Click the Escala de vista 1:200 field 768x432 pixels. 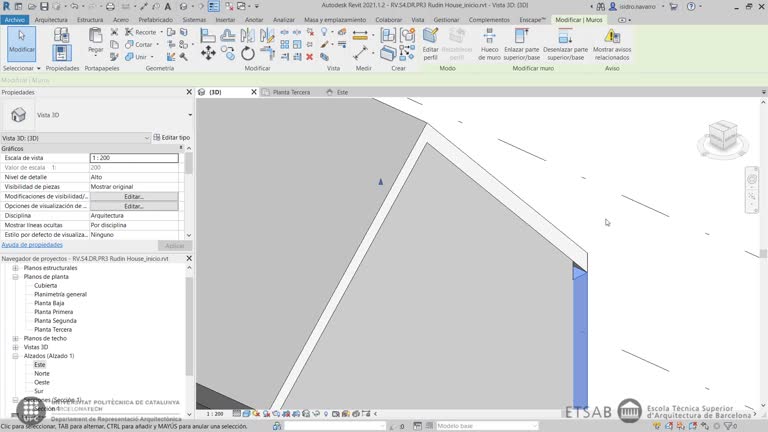click(133, 158)
